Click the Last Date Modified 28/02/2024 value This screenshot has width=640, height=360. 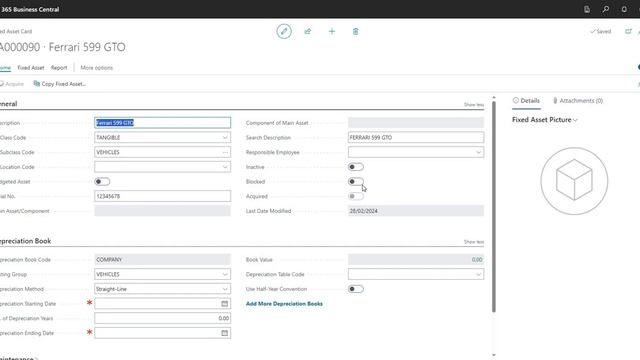[x=416, y=211]
